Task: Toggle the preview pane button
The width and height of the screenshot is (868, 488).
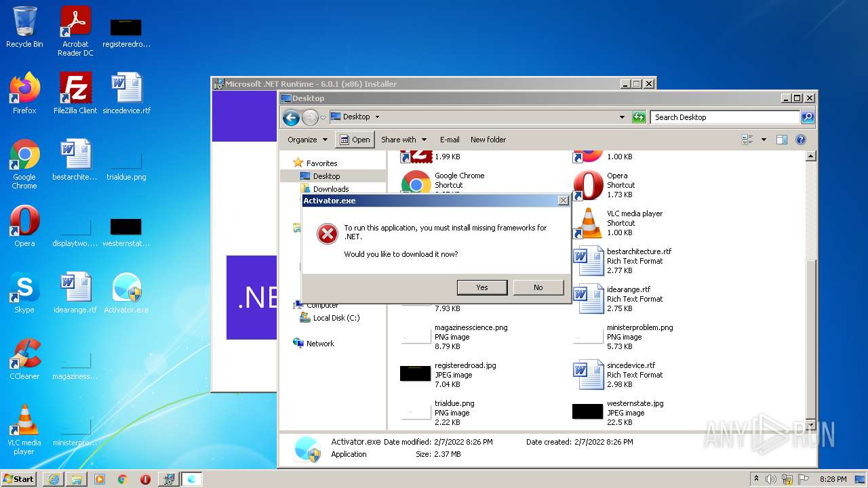Action: pos(781,140)
